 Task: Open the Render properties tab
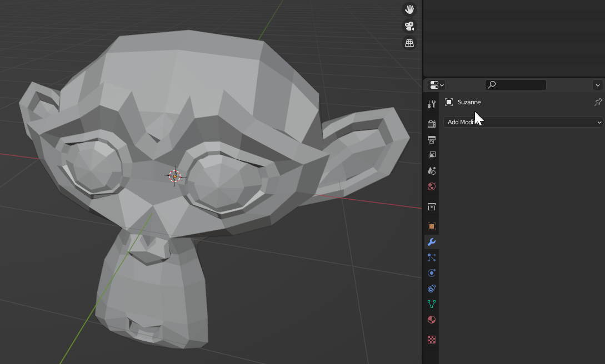pos(431,124)
